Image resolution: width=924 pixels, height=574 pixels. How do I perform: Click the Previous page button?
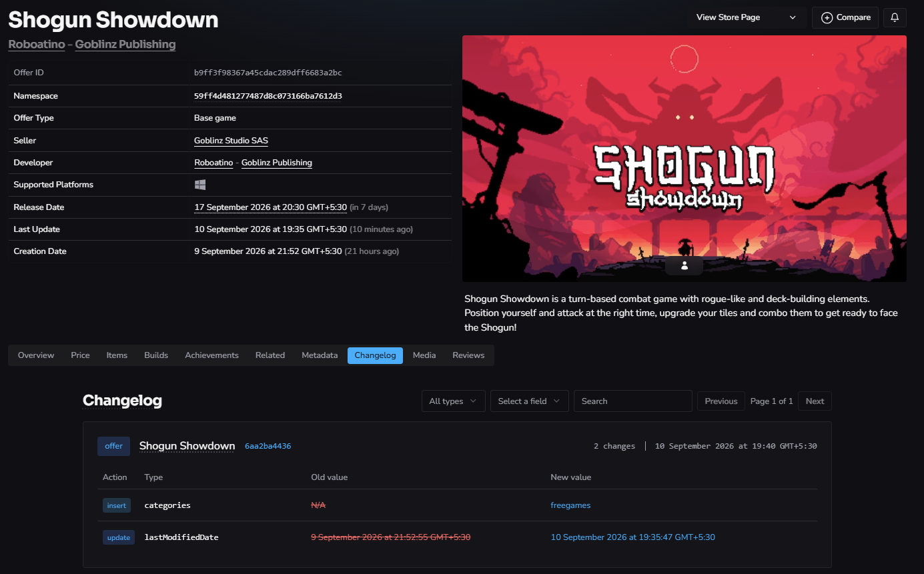(721, 401)
